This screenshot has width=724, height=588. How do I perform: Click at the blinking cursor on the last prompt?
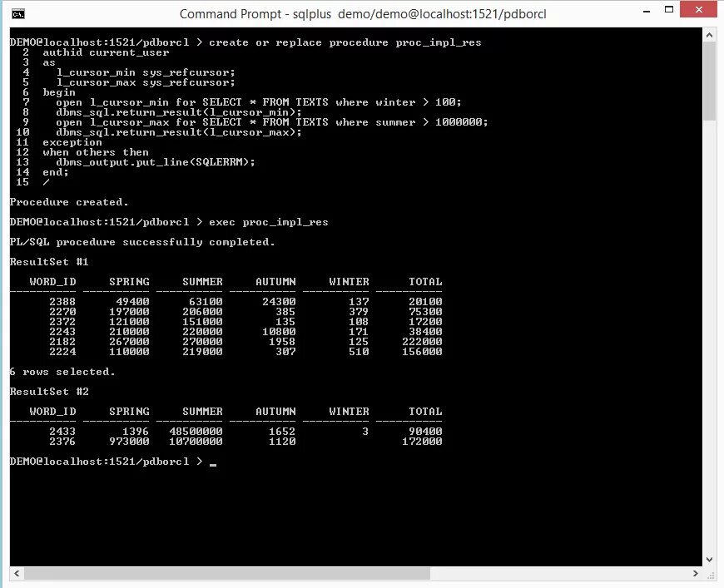click(x=213, y=464)
